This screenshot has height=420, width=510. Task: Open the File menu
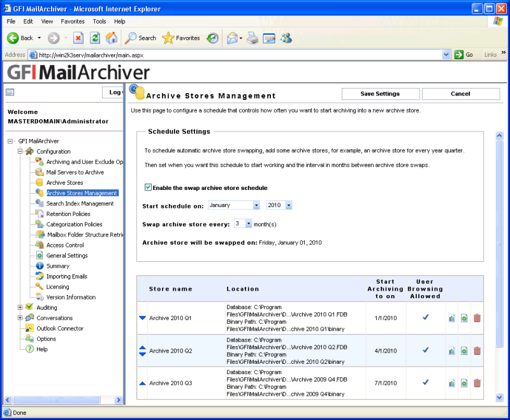[11, 22]
